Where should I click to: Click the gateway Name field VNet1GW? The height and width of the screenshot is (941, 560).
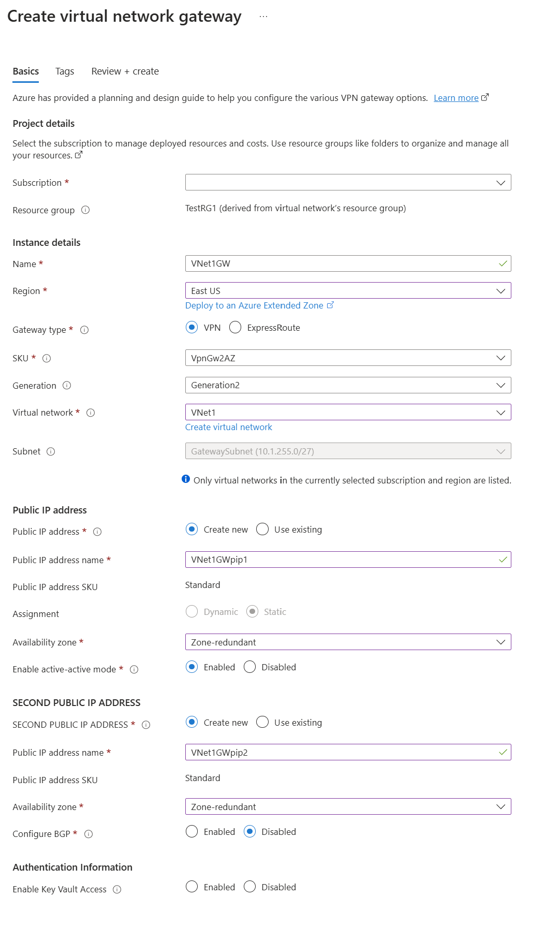pyautogui.click(x=342, y=264)
